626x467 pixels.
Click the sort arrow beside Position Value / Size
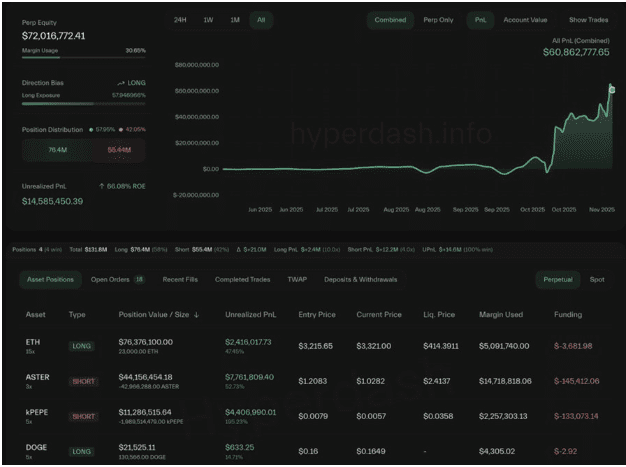(196, 314)
